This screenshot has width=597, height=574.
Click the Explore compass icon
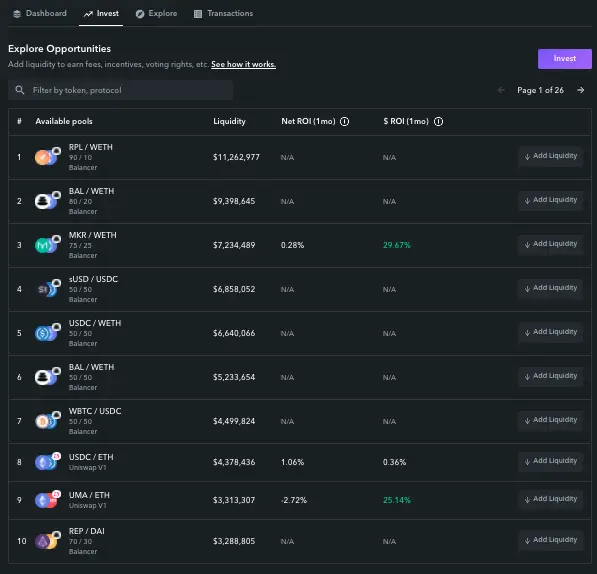pyautogui.click(x=140, y=14)
